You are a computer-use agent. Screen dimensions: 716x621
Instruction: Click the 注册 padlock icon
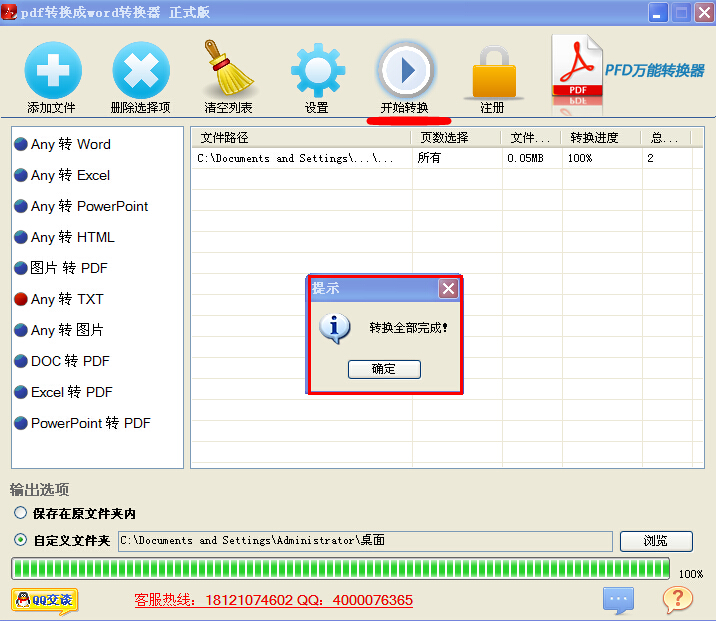click(x=494, y=72)
